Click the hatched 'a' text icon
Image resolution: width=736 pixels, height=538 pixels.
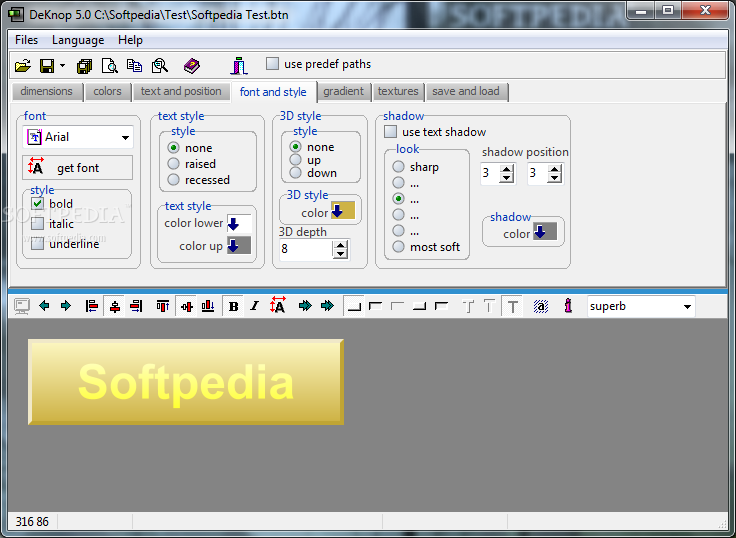point(541,307)
